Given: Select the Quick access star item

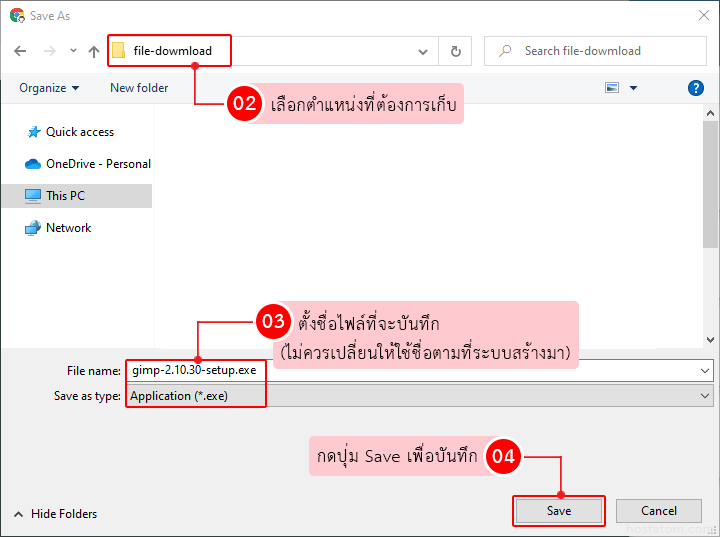Looking at the screenshot, I should click(78, 132).
